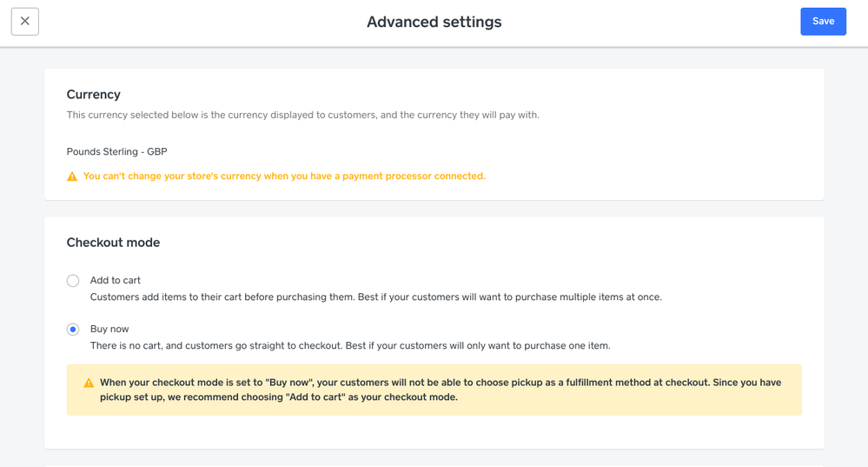The image size is (868, 467).
Task: Click the currency warning triangle icon
Action: coord(72,177)
